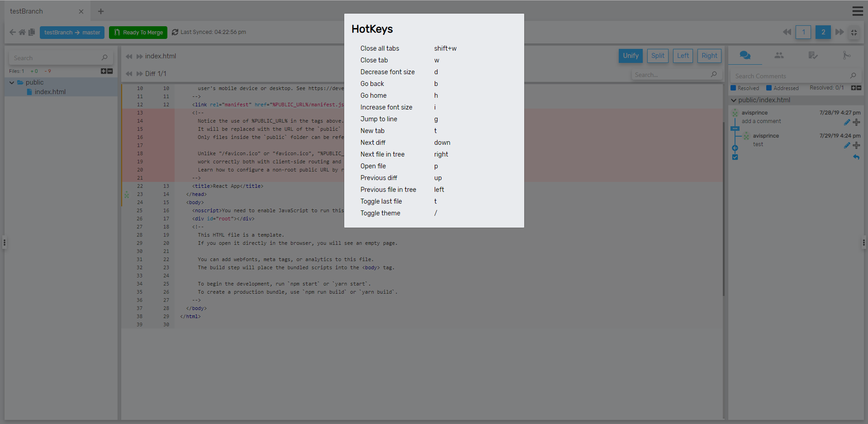The height and width of the screenshot is (424, 868).
Task: Edit the 'add a comment' comment pencil
Action: point(847,122)
